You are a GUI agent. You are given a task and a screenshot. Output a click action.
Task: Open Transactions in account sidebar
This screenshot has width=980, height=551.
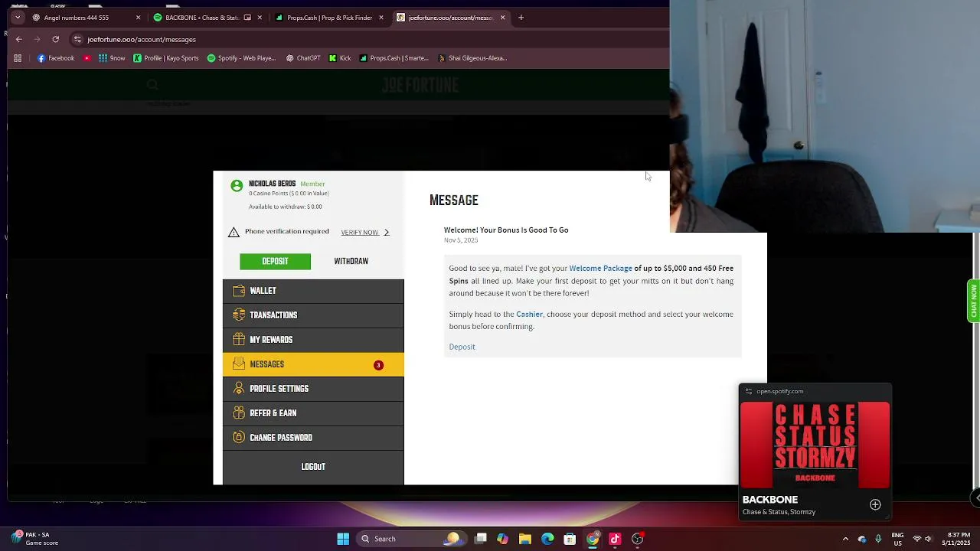point(313,315)
